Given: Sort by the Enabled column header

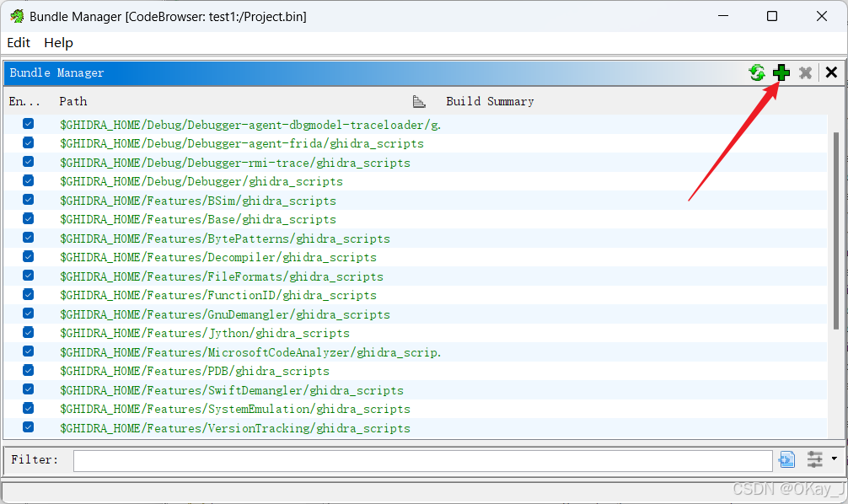Looking at the screenshot, I should click(24, 101).
